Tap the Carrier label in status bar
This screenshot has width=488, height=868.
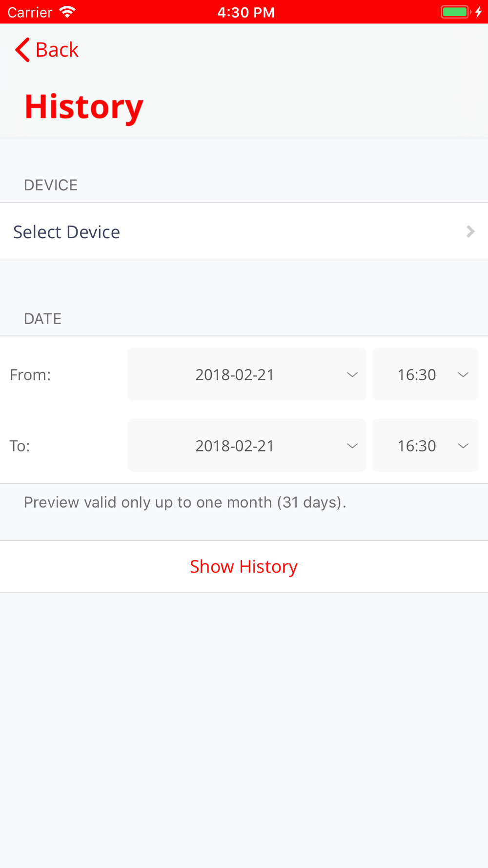tap(30, 12)
